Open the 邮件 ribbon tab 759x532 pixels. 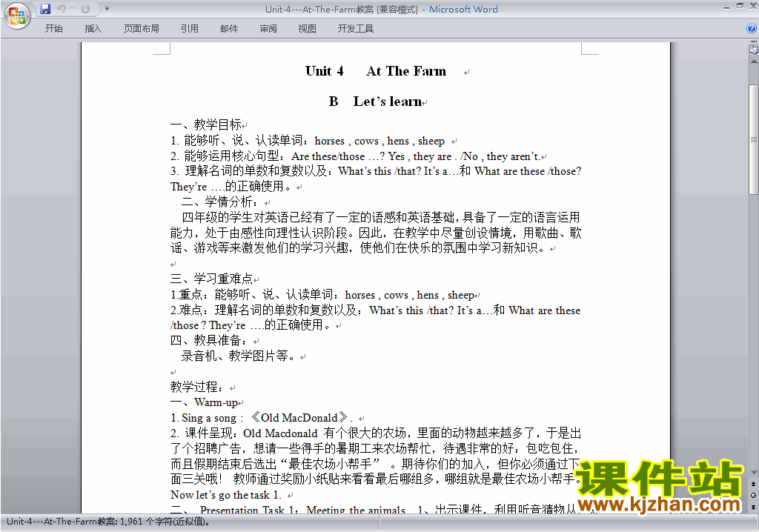[x=229, y=29]
